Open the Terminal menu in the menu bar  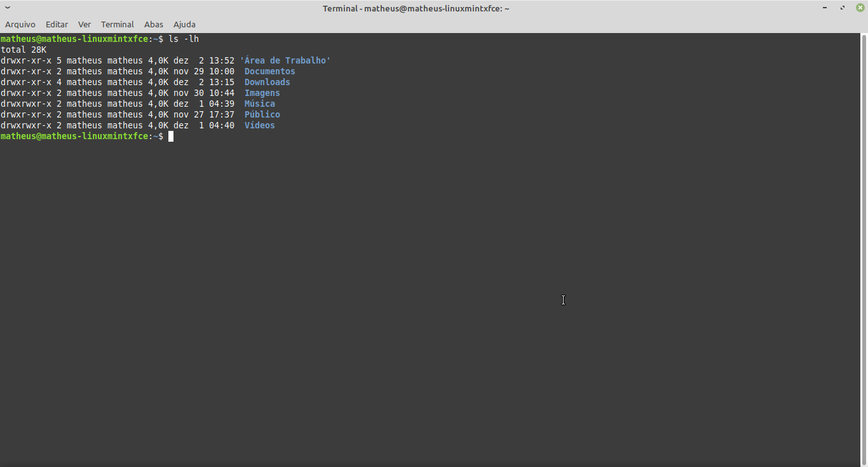[118, 24]
